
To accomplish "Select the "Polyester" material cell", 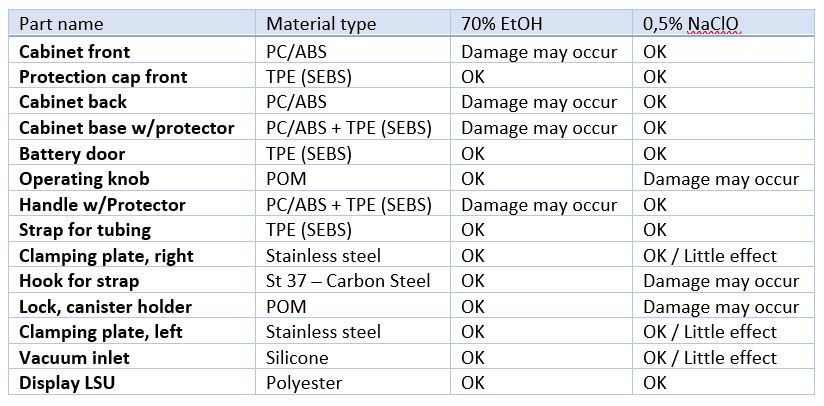I will [x=304, y=383].
